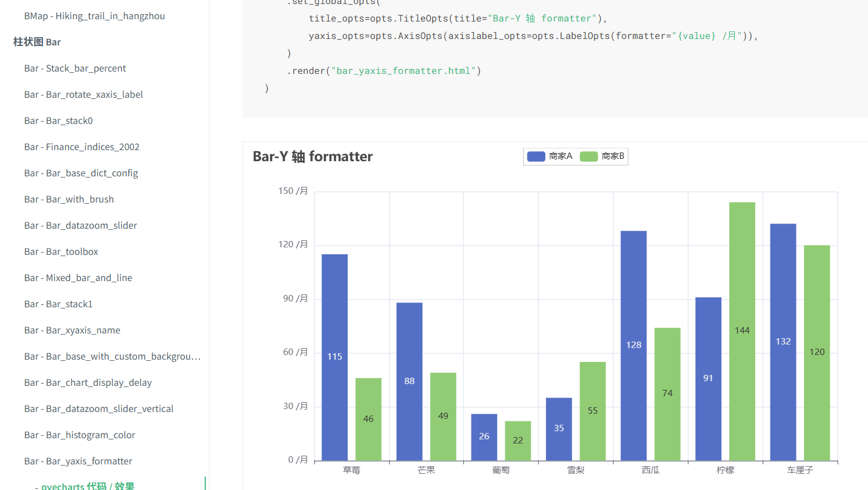Open Bar - Bar_base_with_custom_background page

(x=112, y=356)
